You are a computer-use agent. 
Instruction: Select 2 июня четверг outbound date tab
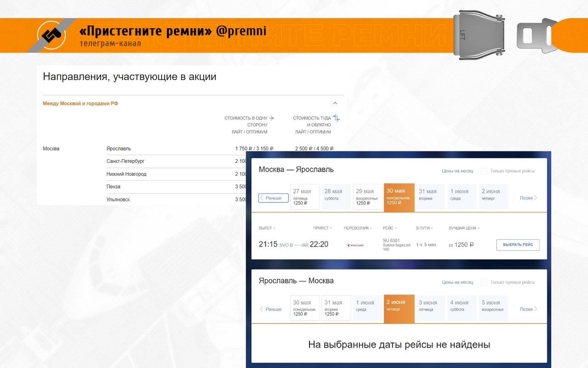click(x=493, y=197)
